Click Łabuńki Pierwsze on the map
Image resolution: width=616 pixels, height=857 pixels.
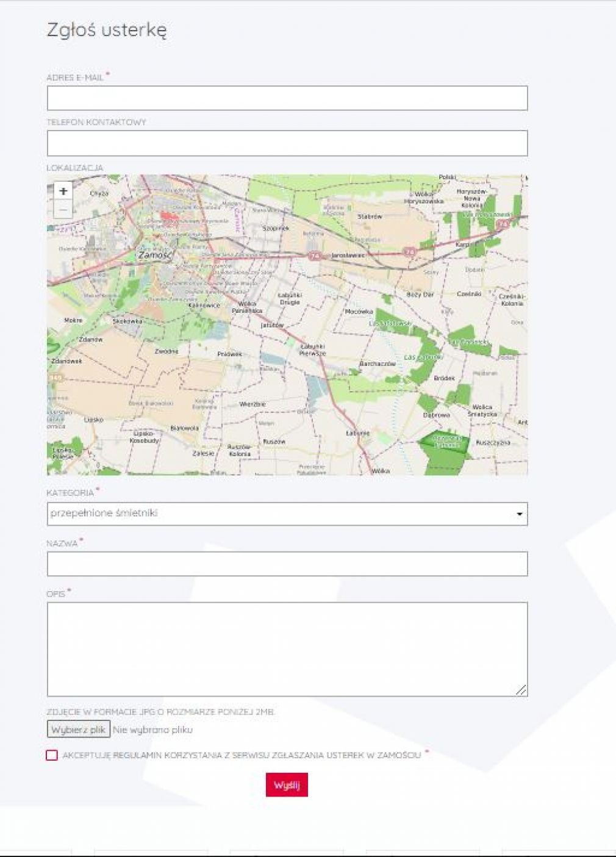click(x=313, y=350)
